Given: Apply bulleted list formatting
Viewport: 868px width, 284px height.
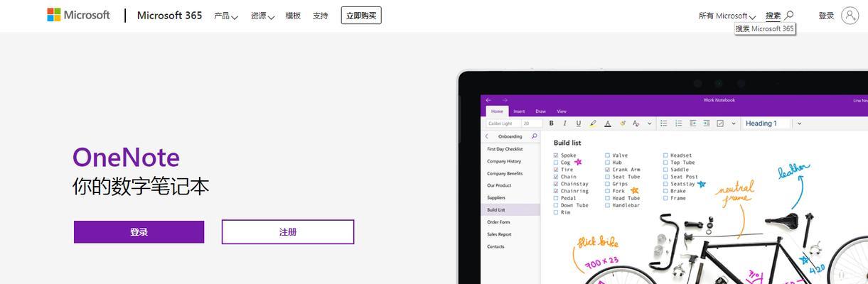Looking at the screenshot, I should click(664, 124).
